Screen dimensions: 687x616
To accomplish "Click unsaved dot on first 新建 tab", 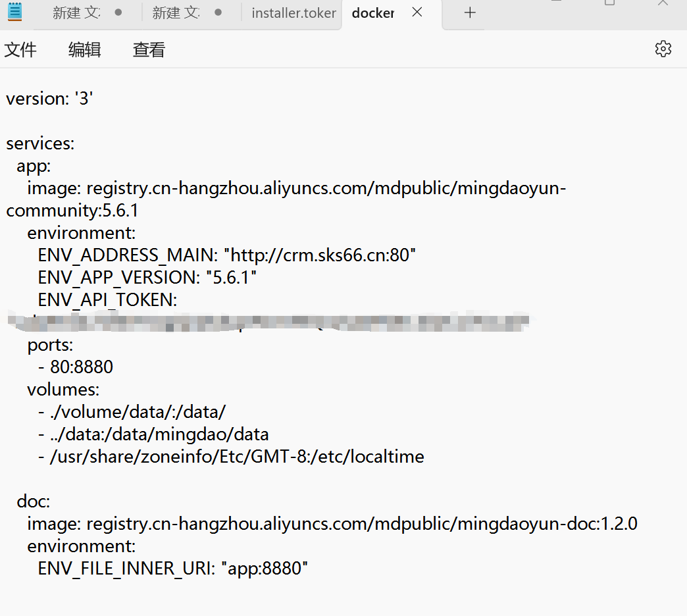I will (118, 13).
